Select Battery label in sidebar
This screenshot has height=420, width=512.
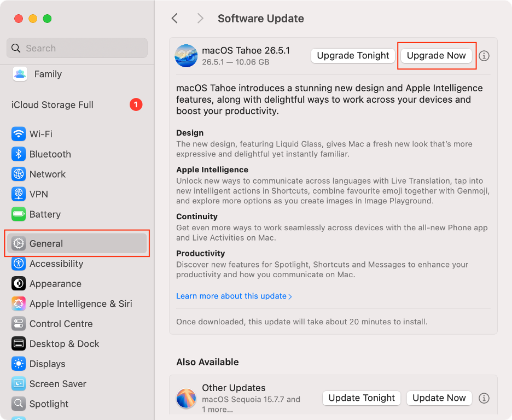click(45, 214)
